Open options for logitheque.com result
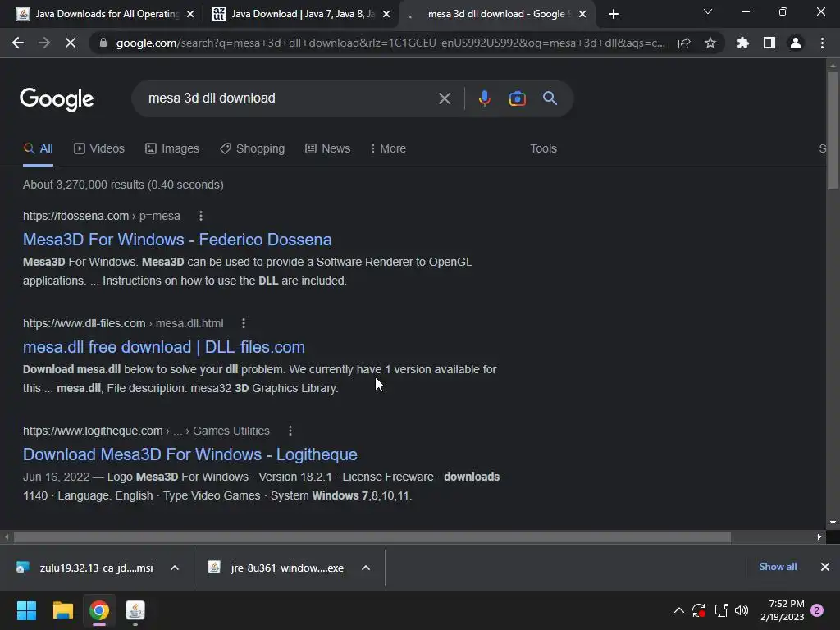The height and width of the screenshot is (630, 840). 290,431
